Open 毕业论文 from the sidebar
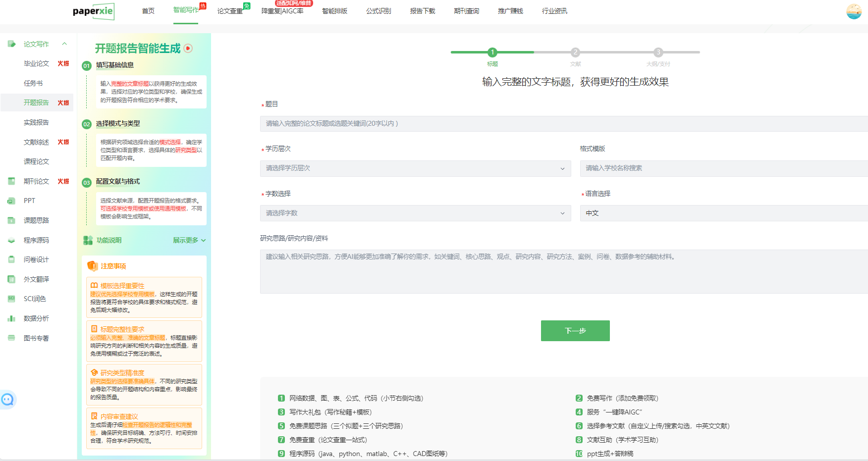This screenshot has height=461, width=868. pyautogui.click(x=37, y=63)
